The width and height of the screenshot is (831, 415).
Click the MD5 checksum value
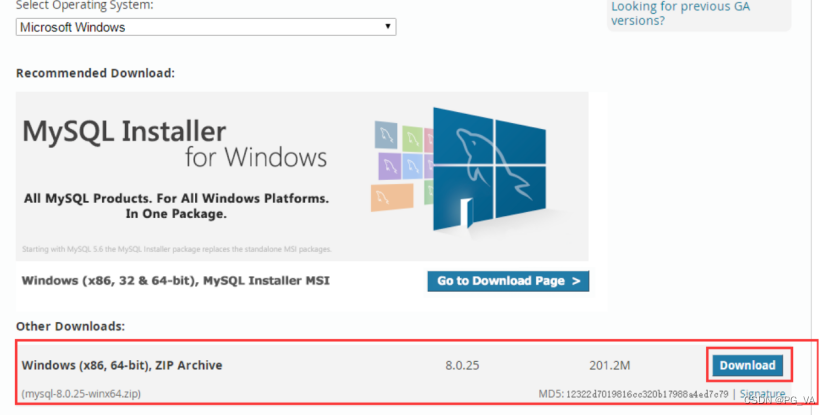click(647, 394)
